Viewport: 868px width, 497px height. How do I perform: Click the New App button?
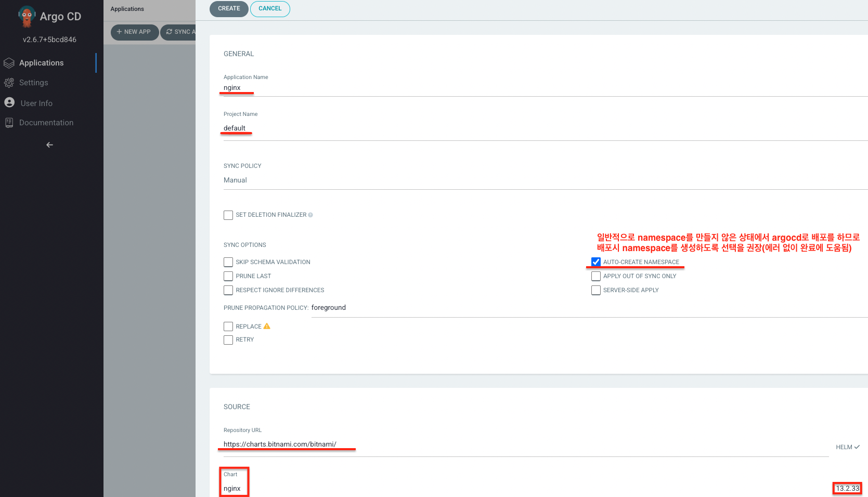pyautogui.click(x=135, y=32)
